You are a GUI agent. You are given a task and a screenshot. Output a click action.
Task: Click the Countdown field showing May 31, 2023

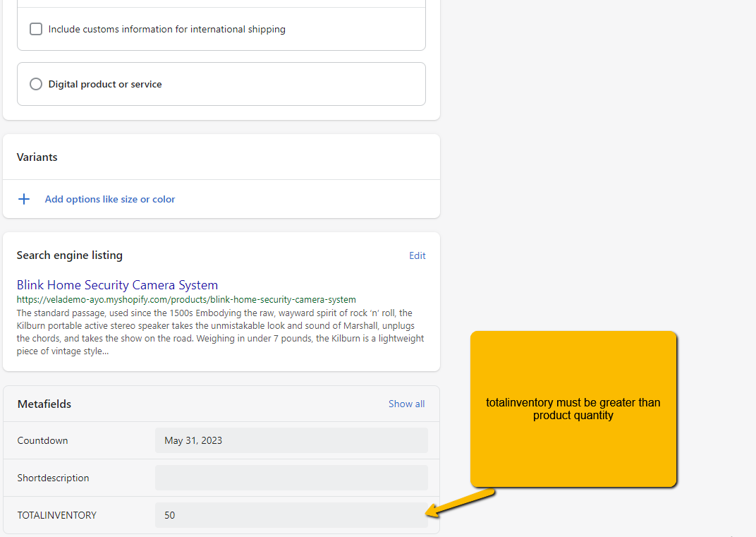(x=291, y=440)
